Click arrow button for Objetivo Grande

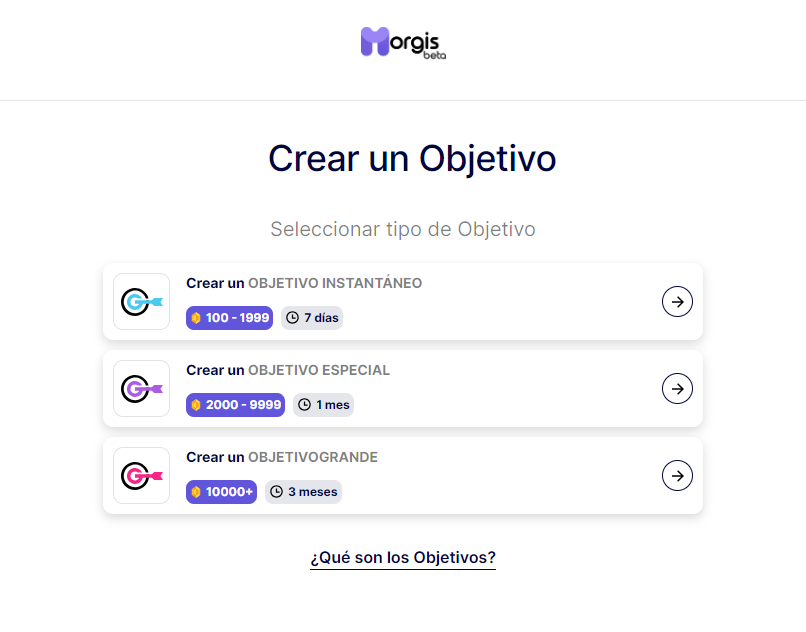677,475
